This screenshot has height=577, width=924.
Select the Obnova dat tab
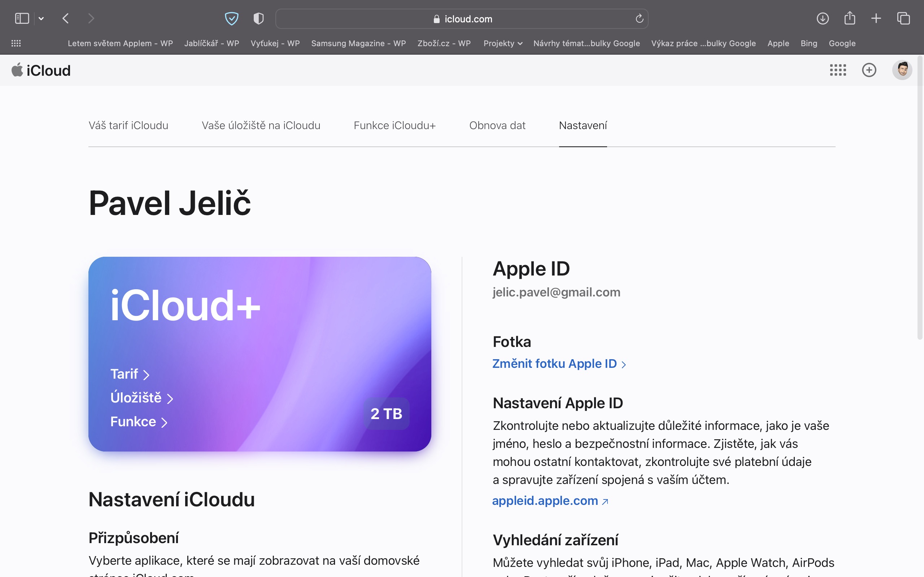click(497, 125)
